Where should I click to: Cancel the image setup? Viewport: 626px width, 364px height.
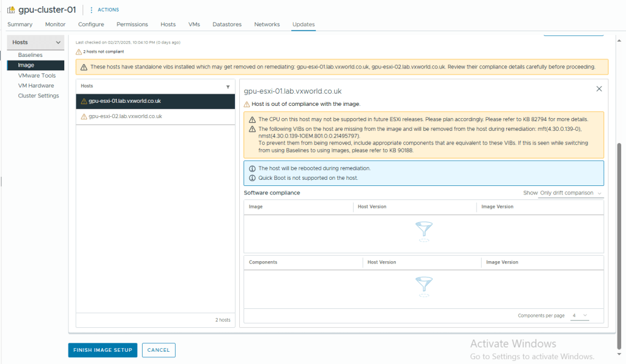pyautogui.click(x=158, y=350)
